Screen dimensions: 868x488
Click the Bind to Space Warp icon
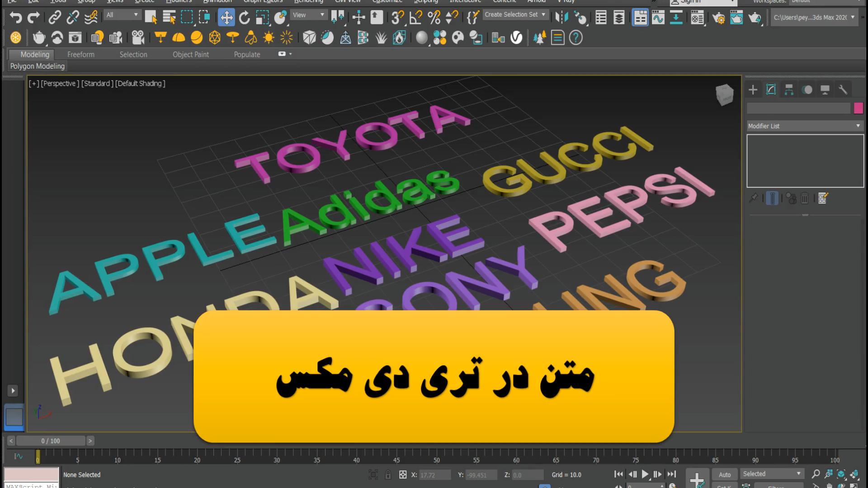pos(91,18)
